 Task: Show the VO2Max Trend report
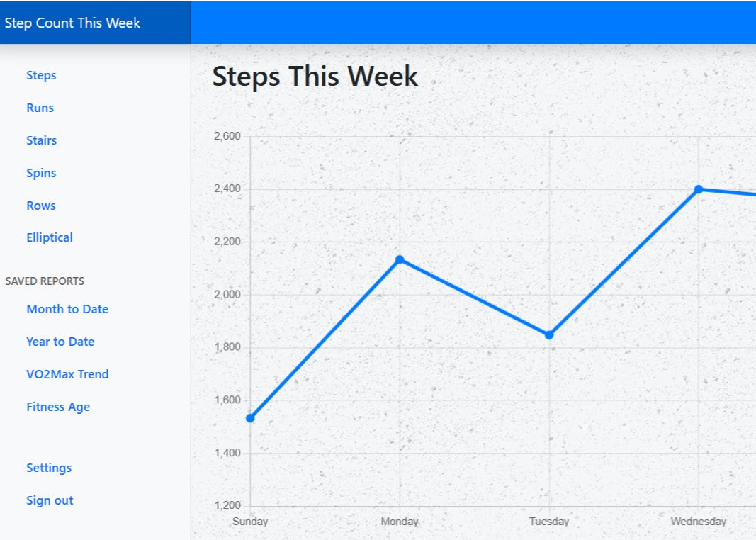[x=67, y=374]
